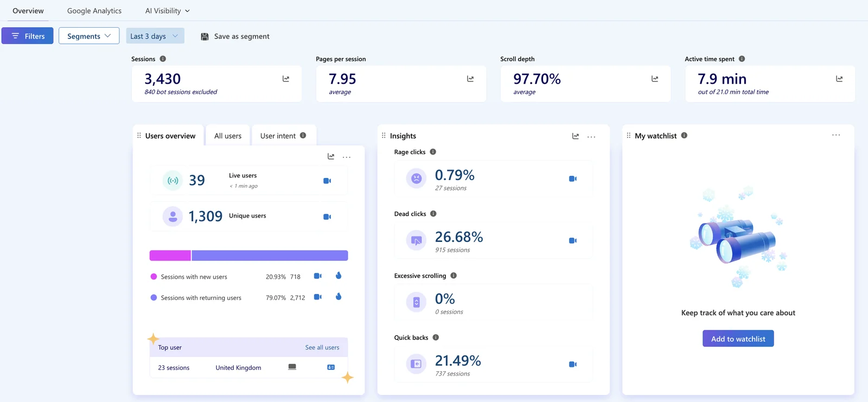868x402 pixels.
Task: Click the pink new users bar segment
Action: click(x=170, y=256)
